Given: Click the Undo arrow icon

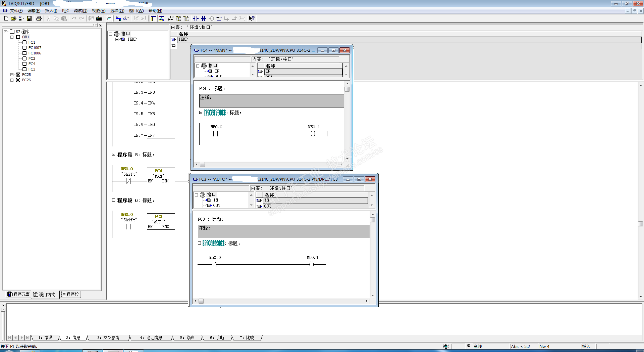Looking at the screenshot, I should (x=74, y=18).
